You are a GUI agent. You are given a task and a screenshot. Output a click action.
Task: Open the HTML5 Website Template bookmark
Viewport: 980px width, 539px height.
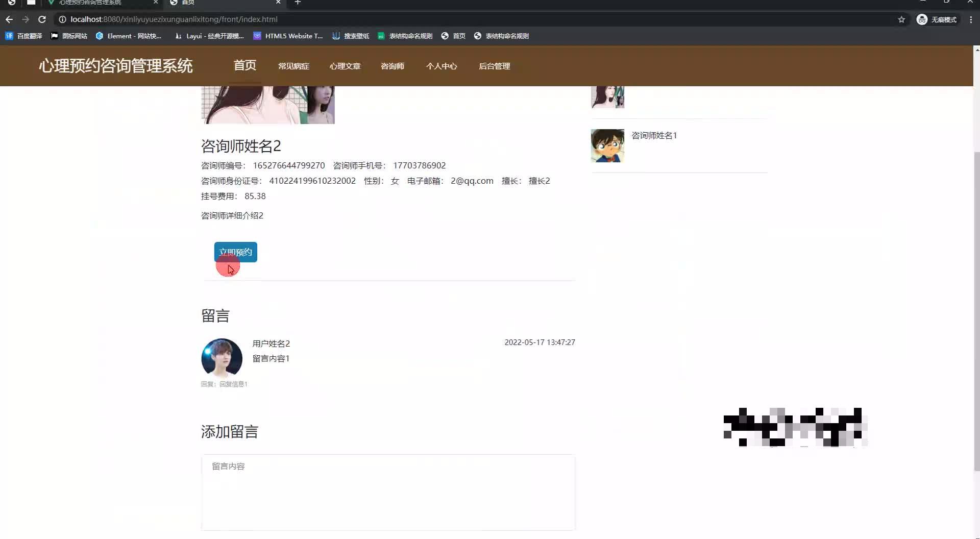(288, 36)
